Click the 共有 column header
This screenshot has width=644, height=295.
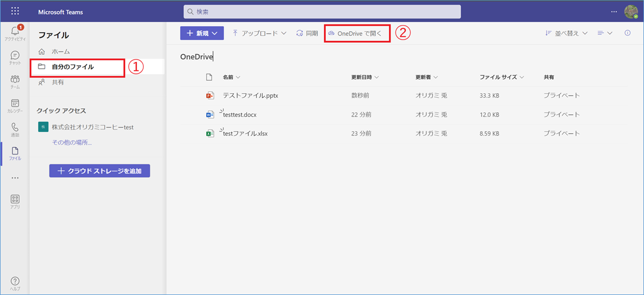point(549,78)
